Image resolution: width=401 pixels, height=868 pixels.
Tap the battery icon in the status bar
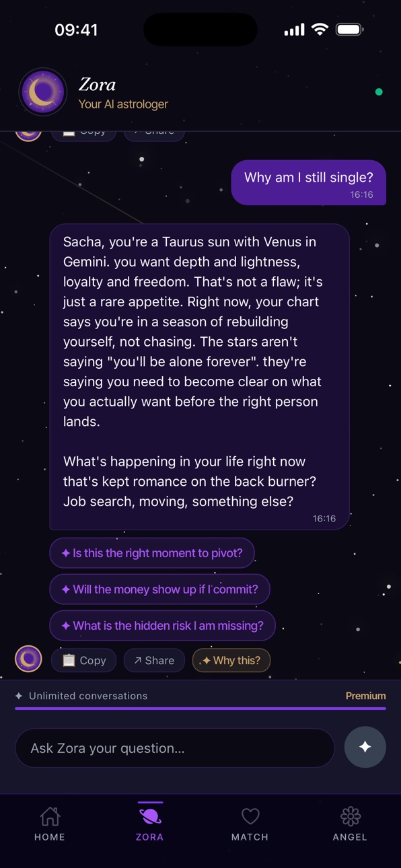350,30
